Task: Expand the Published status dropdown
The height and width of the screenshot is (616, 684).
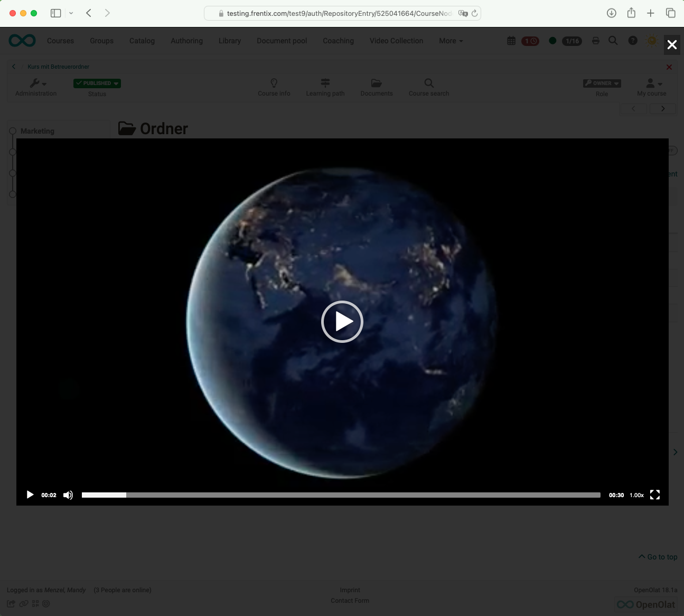Action: click(97, 83)
